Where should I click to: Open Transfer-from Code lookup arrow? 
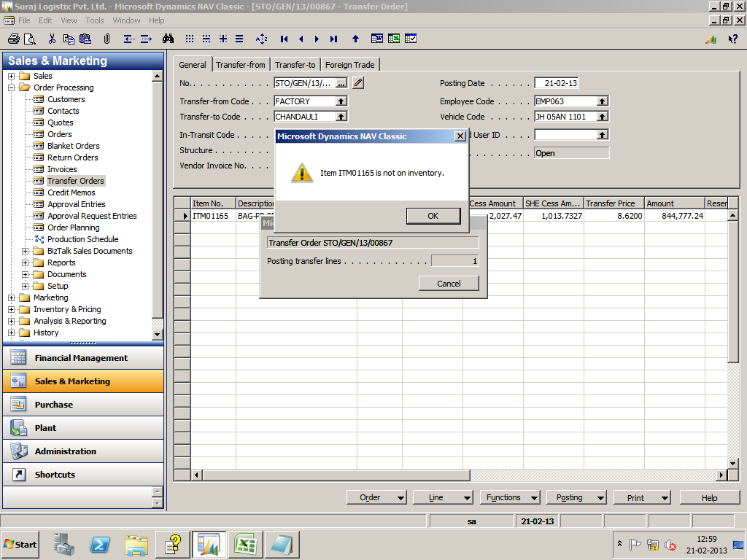click(341, 101)
